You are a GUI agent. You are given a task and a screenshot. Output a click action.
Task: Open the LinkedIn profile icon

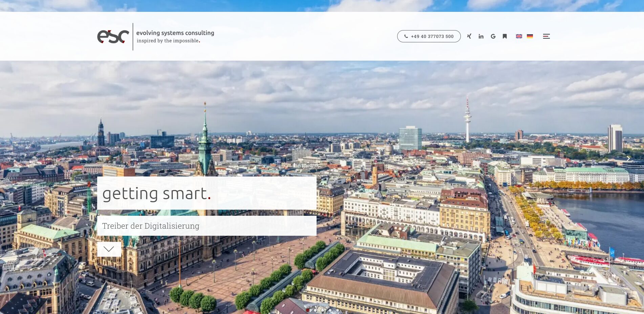pyautogui.click(x=481, y=36)
